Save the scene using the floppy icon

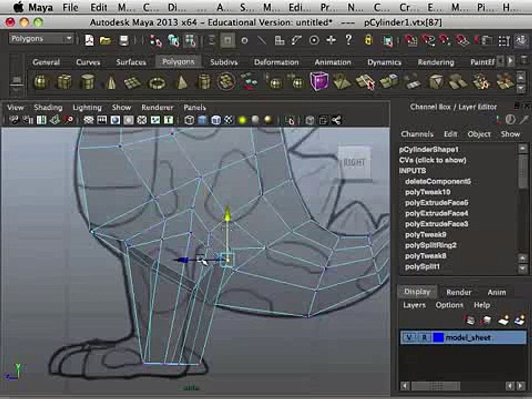tap(124, 40)
